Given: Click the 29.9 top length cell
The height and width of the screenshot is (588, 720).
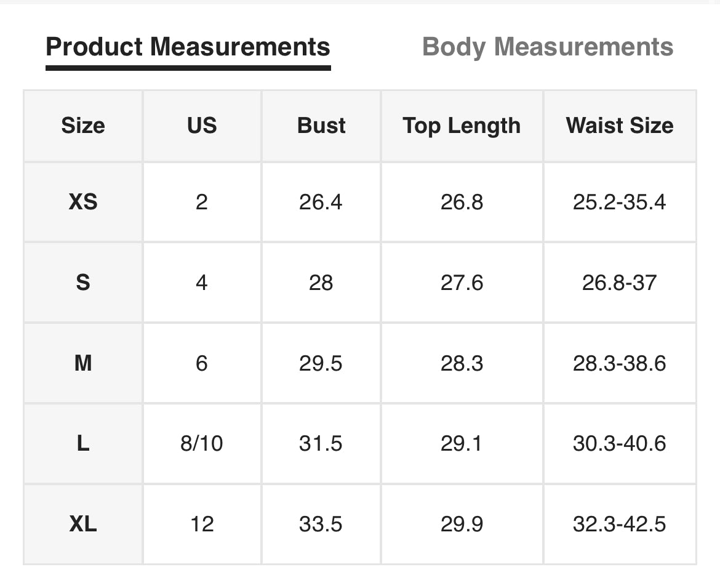Looking at the screenshot, I should click(462, 524).
